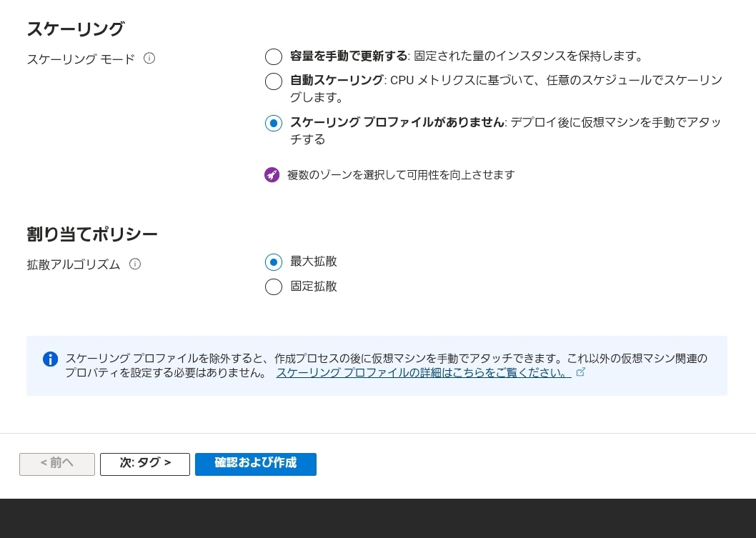Select スケーリング プロファイルがありません radio option
Screen dimensions: 756x538
pyautogui.click(x=274, y=123)
